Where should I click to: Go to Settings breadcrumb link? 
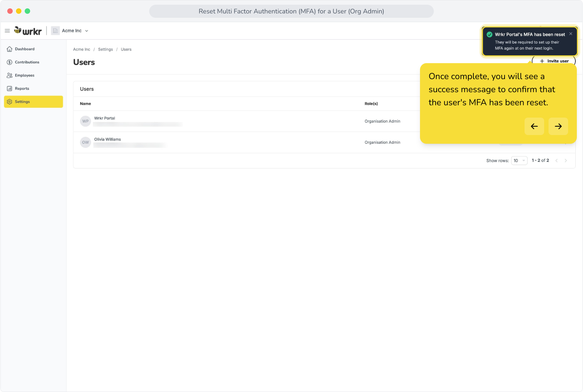105,49
